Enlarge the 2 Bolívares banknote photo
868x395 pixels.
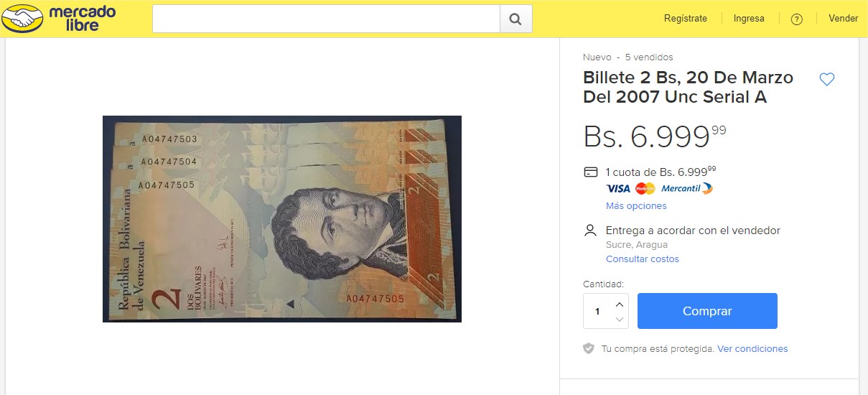point(282,219)
